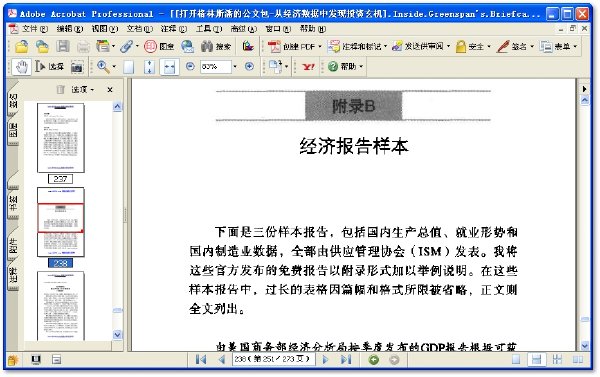Go to last page button
This screenshot has width=600, height=377.
[x=346, y=359]
